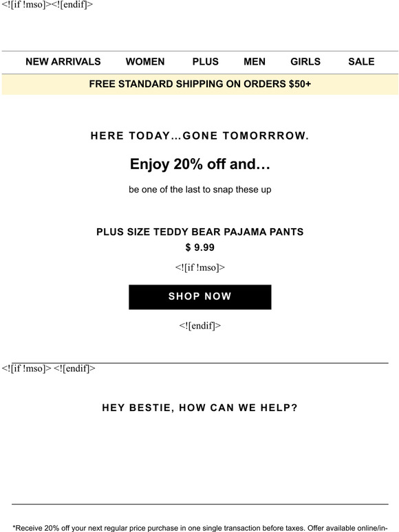Open the MEN navigation item
The height and width of the screenshot is (532, 399).
coord(255,61)
